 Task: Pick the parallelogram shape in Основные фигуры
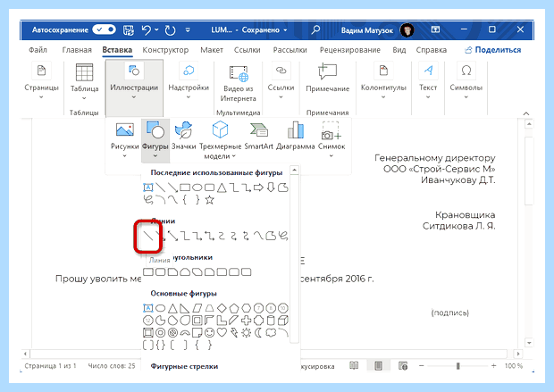tap(197, 308)
